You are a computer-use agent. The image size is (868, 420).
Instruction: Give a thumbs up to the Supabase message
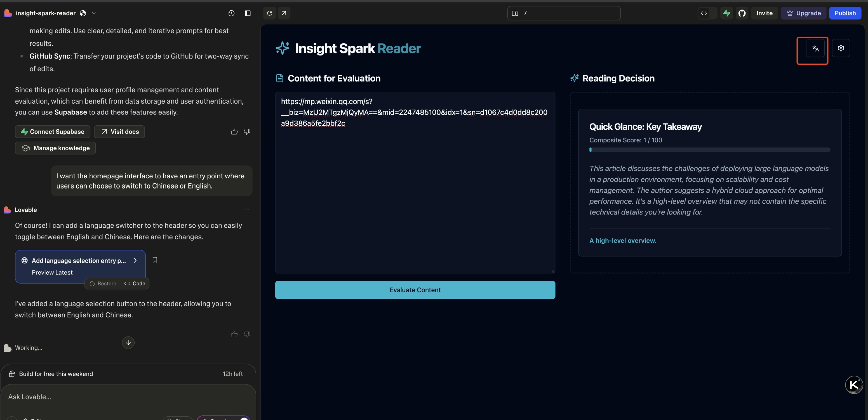234,132
